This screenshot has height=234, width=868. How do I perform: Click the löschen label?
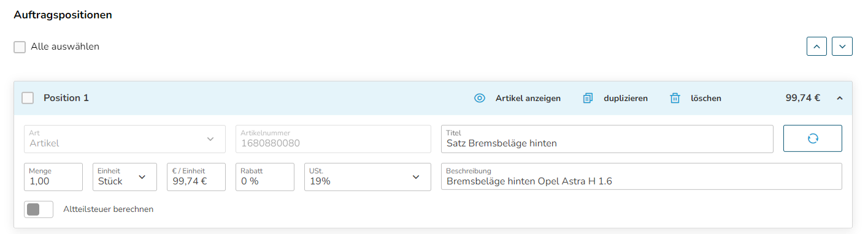click(x=706, y=98)
